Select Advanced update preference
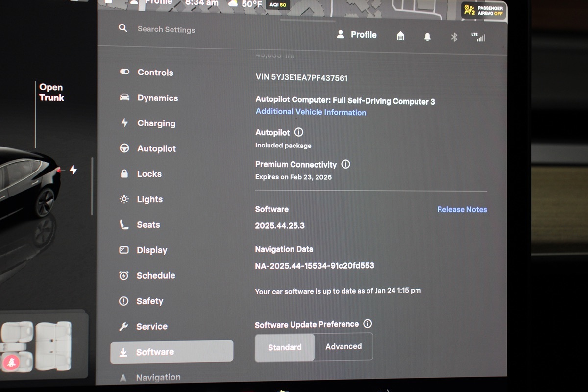The height and width of the screenshot is (392, 588). pos(343,346)
